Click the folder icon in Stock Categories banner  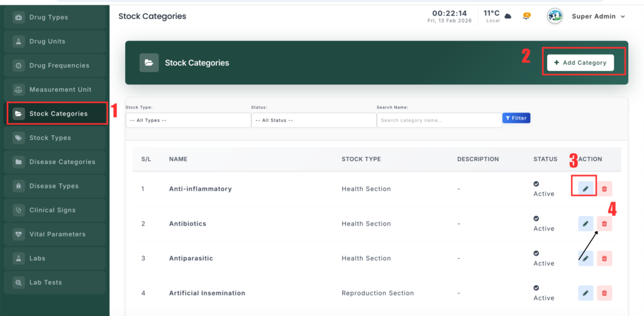149,63
